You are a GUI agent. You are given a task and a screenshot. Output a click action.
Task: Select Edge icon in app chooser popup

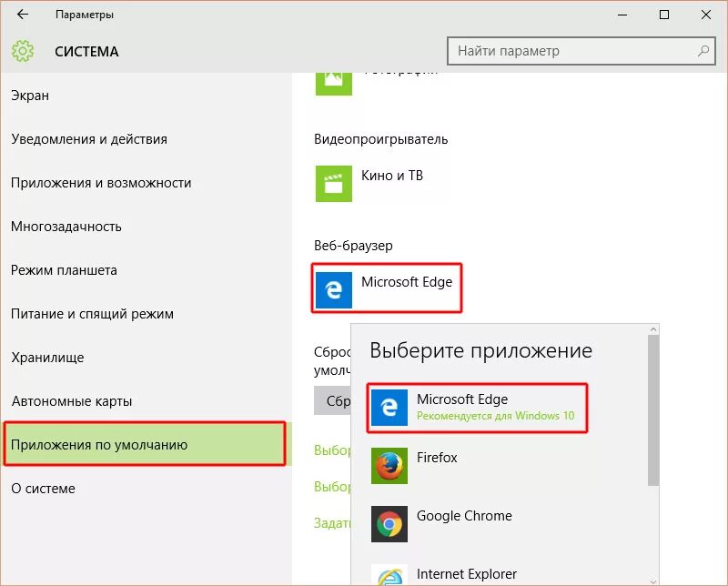coord(389,408)
